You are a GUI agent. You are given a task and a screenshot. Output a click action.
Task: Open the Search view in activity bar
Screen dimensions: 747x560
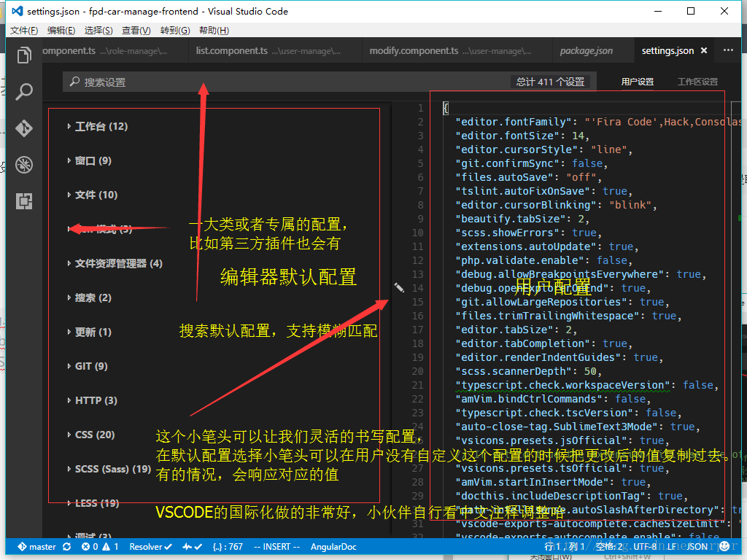[24, 91]
